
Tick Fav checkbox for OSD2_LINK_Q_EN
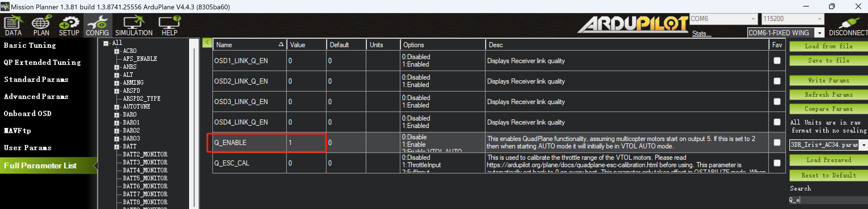tap(777, 81)
